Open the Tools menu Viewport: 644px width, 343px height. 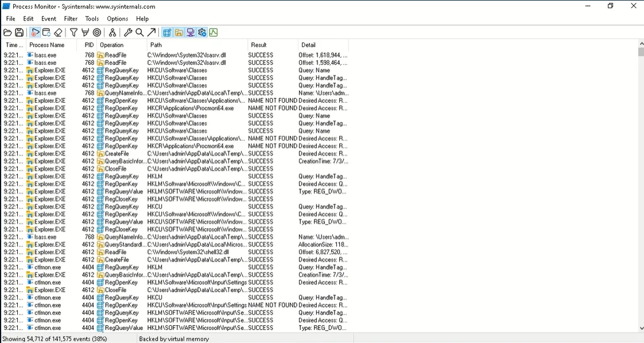click(x=92, y=18)
